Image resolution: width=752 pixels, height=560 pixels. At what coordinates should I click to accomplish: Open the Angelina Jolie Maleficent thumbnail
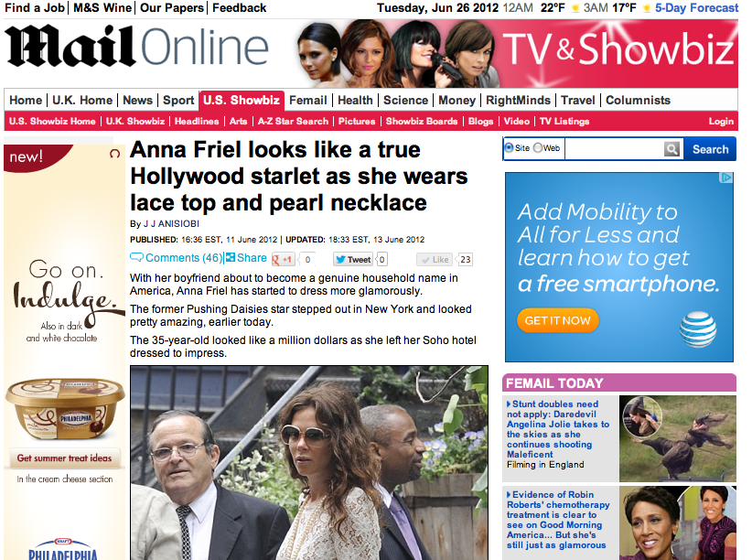[678, 438]
